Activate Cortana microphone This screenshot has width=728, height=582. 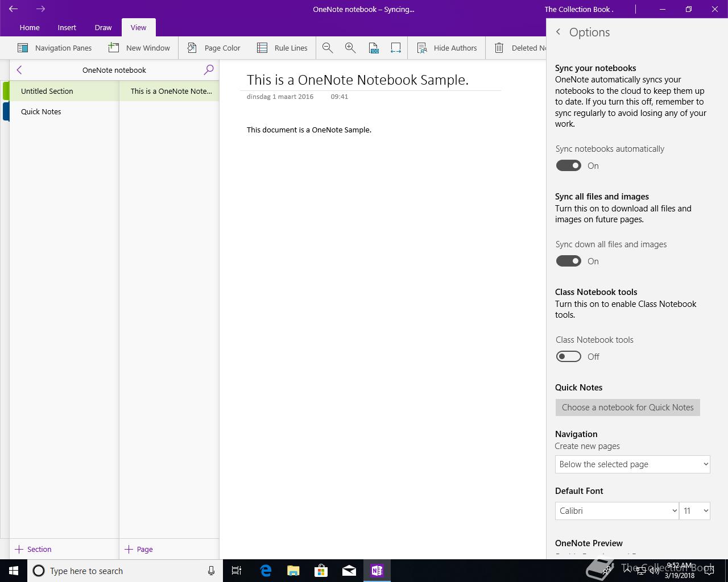click(x=211, y=571)
